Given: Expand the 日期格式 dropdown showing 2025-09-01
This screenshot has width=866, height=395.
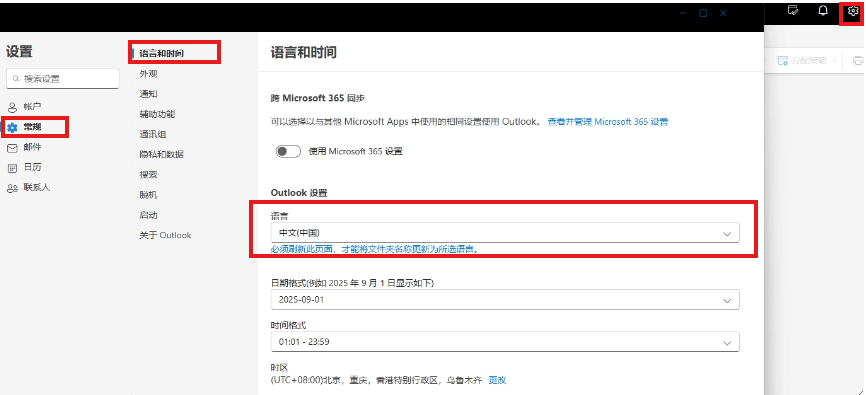Looking at the screenshot, I should point(505,299).
